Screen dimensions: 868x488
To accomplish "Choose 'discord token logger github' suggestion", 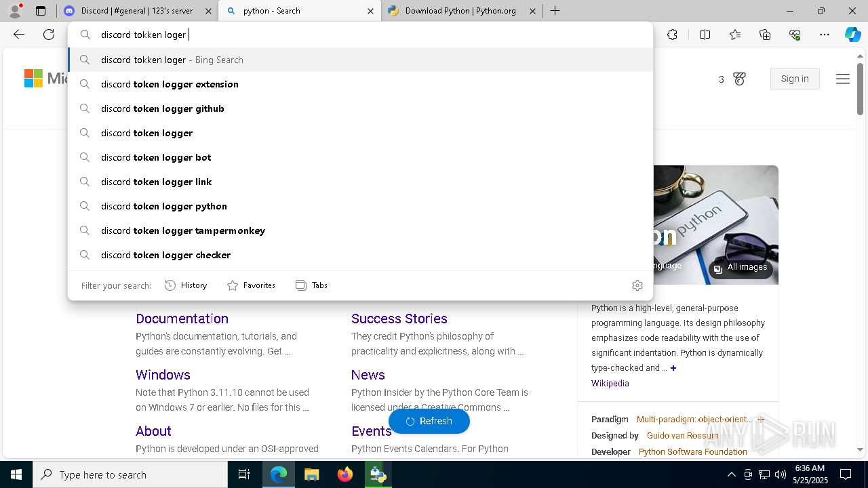I will tap(360, 108).
